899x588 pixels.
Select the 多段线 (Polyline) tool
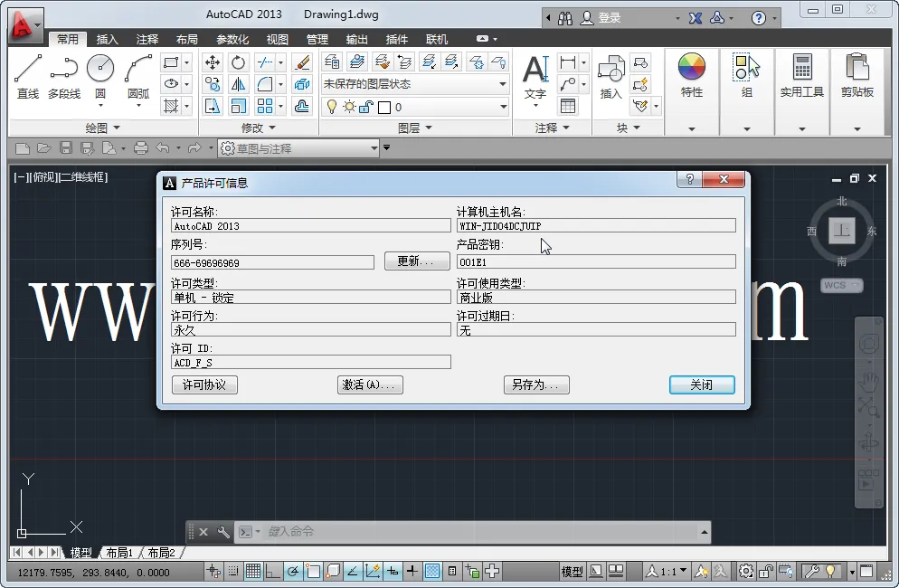63,72
